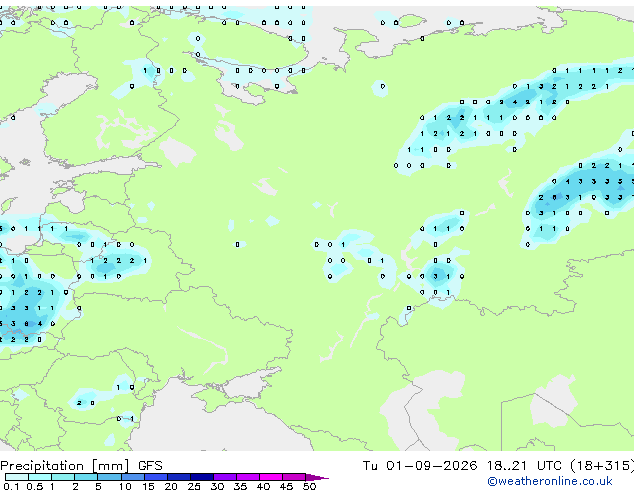Viewport: 634px width, 490px height.
Task: Select the 35–40 mm legend color swatch
Action: coord(248,477)
